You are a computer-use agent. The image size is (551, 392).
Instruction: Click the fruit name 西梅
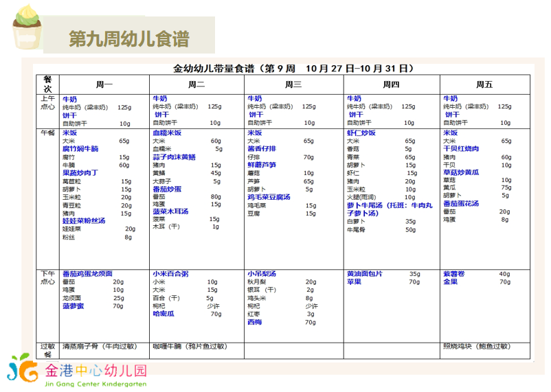(255, 322)
